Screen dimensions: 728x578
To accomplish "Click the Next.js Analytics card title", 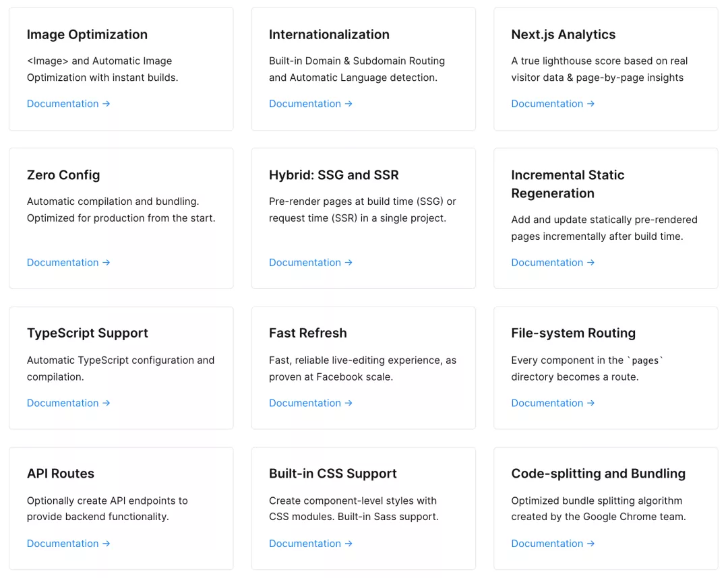I will (x=563, y=35).
